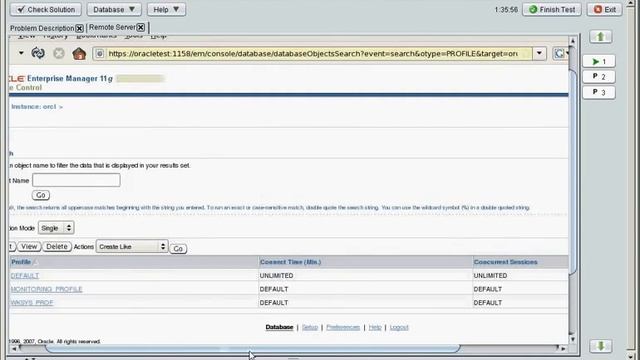640x360 pixels.
Task: Open the Help dropdown menu
Action: (166, 9)
